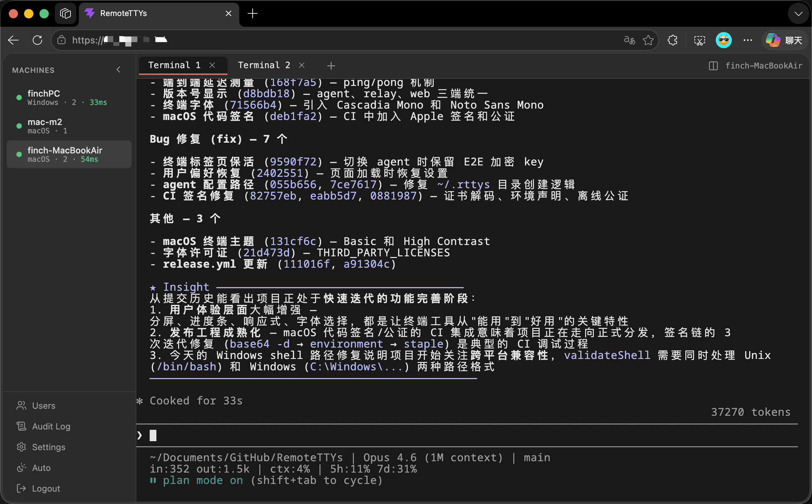The image size is (812, 504).
Task: Close the RemoteTTYs browser tab
Action: (x=229, y=13)
